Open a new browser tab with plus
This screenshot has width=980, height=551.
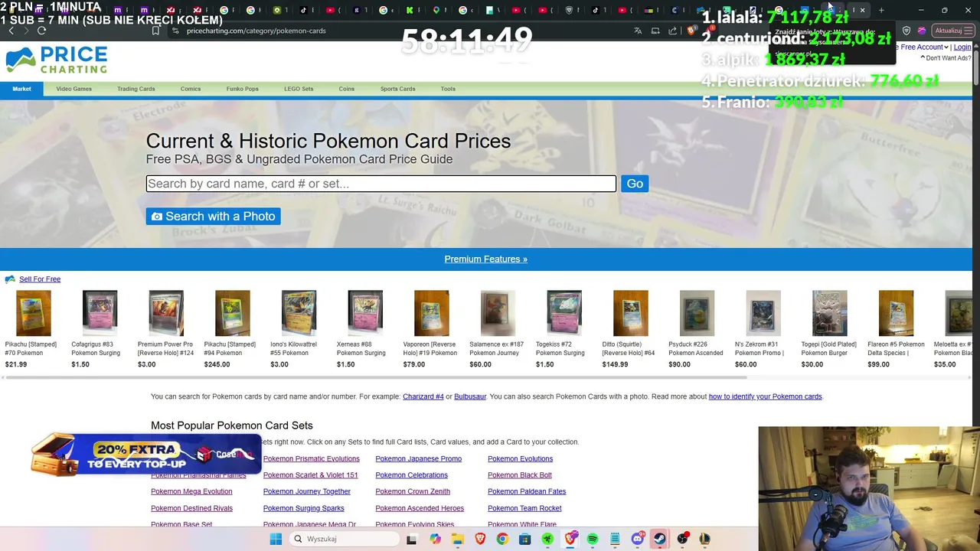click(x=881, y=10)
